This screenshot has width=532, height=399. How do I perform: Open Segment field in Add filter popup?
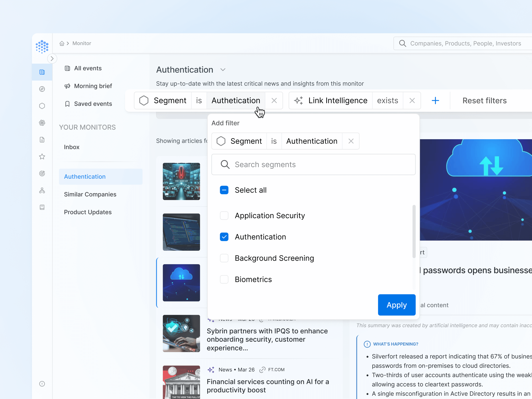239,141
